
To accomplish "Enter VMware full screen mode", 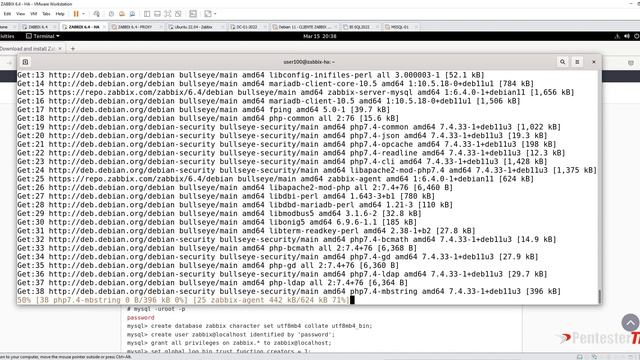I will [168, 13].
